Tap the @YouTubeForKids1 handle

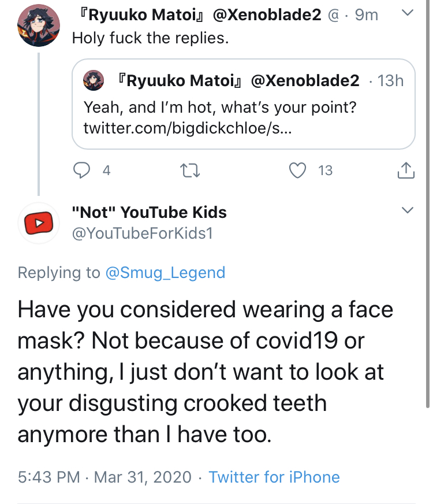click(x=143, y=233)
